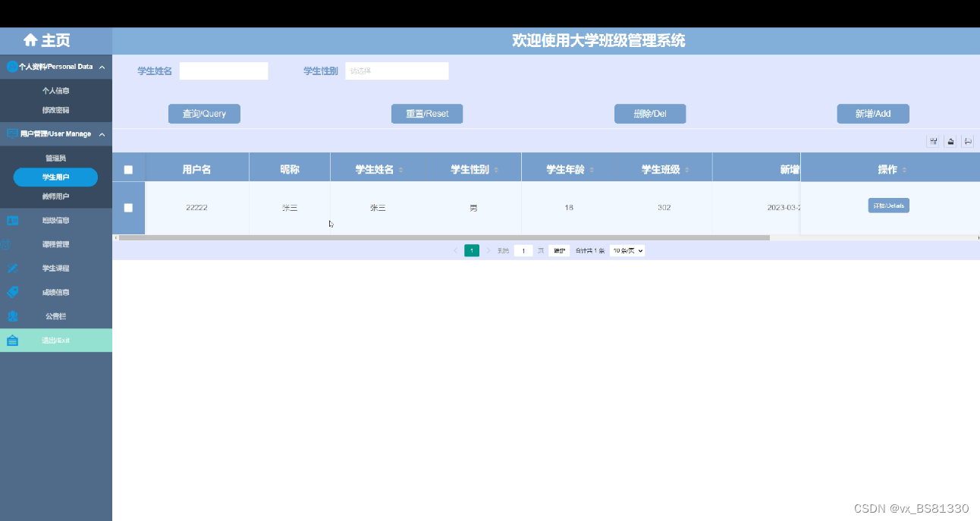Click the 新增/Add button

click(x=873, y=114)
